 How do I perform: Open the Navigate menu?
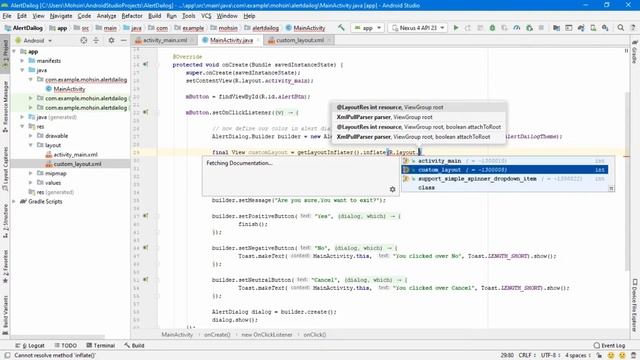(x=61, y=16)
